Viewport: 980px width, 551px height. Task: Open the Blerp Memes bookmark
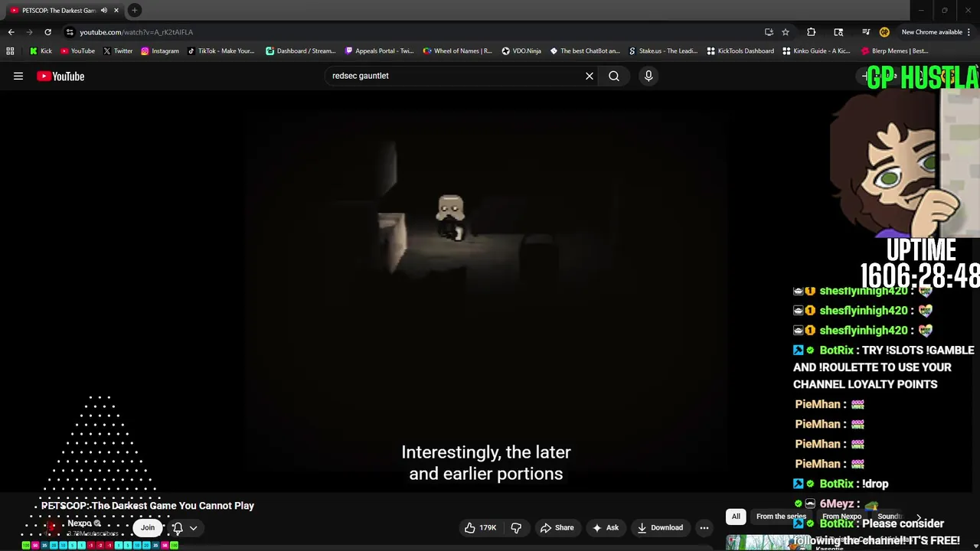(894, 51)
